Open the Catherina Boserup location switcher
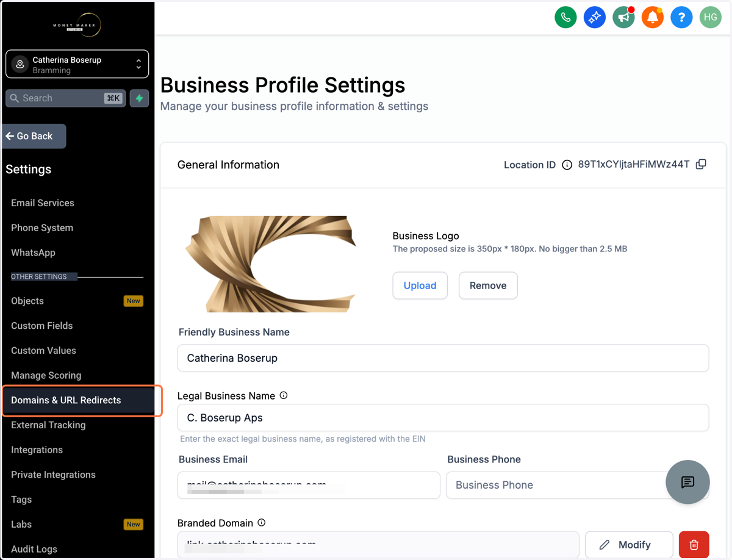 [77, 64]
